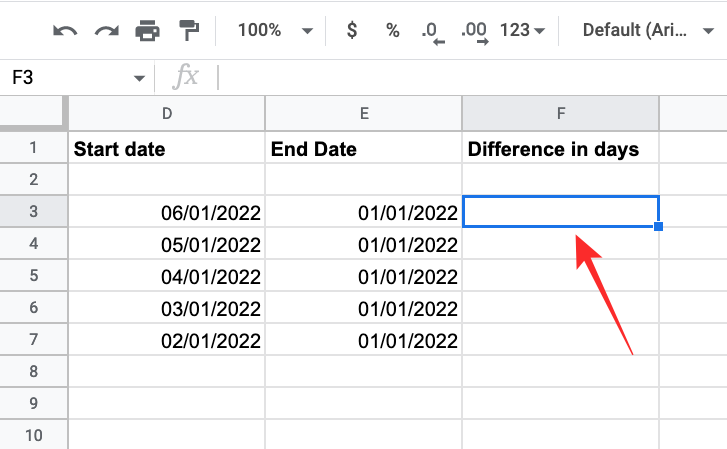The image size is (727, 449).
Task: Increase decimal places
Action: click(x=474, y=31)
